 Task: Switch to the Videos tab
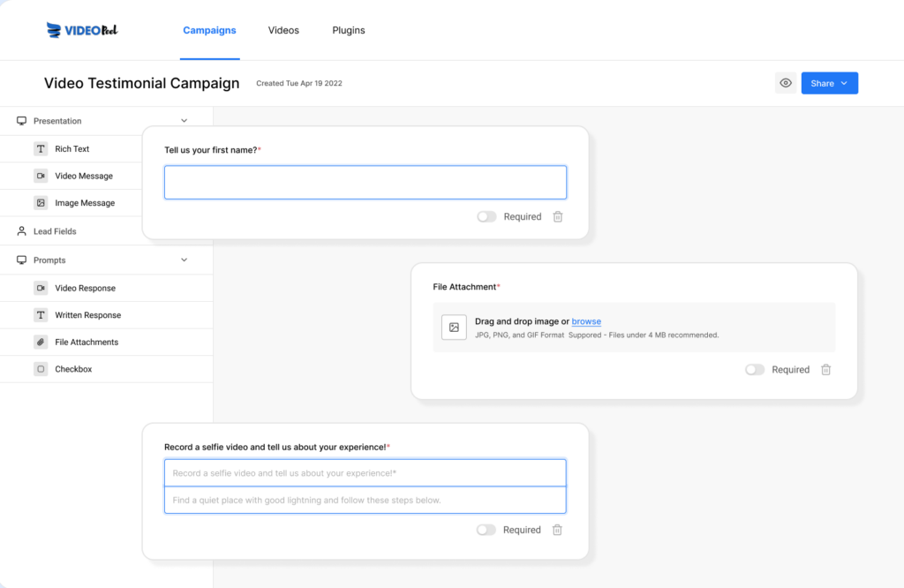pyautogui.click(x=283, y=29)
